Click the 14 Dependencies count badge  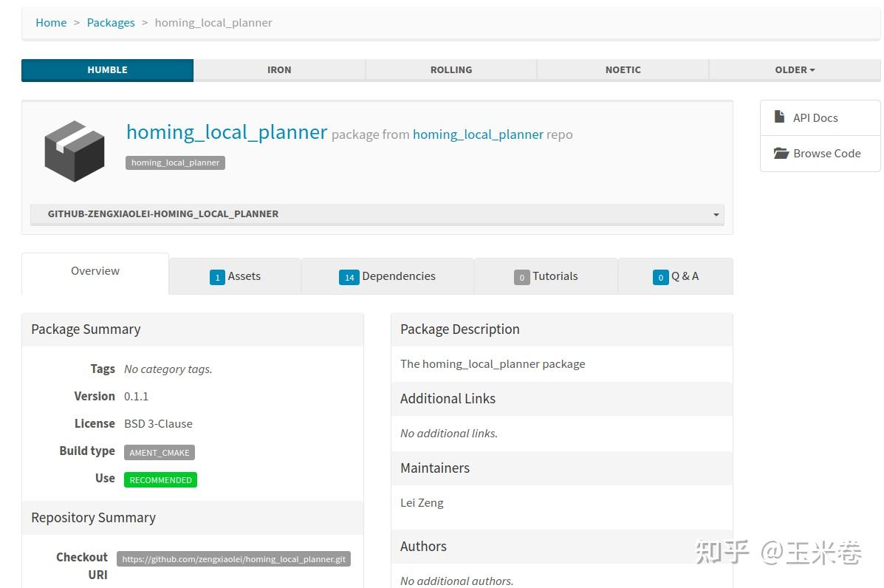[349, 278]
